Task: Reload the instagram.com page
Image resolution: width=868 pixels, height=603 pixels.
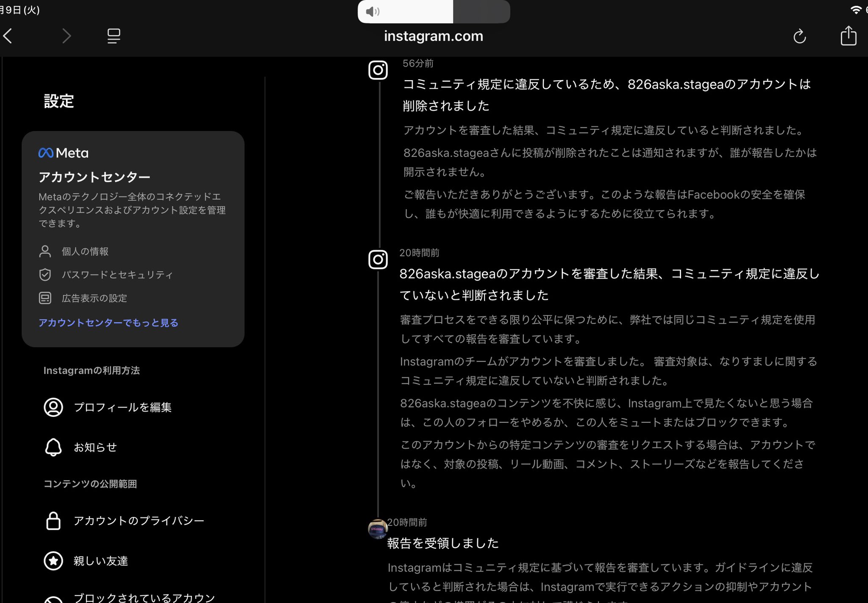Action: click(799, 36)
